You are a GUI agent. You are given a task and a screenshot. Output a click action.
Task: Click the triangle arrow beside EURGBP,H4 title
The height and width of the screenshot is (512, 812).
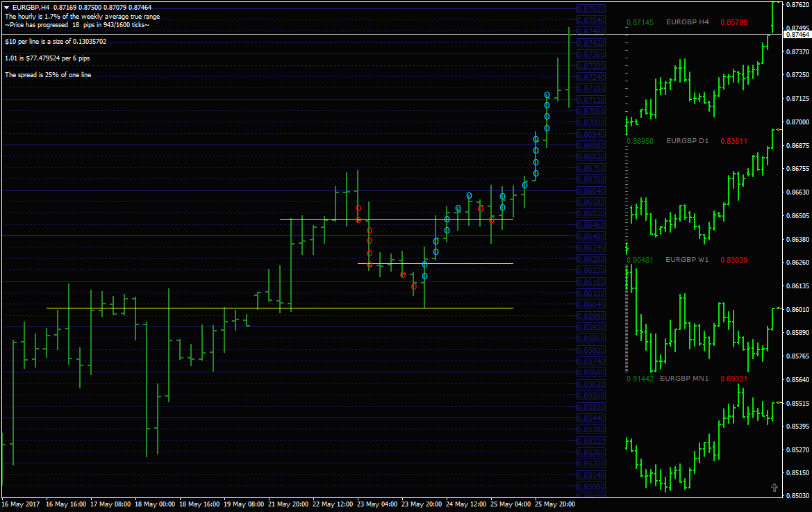click(7, 7)
